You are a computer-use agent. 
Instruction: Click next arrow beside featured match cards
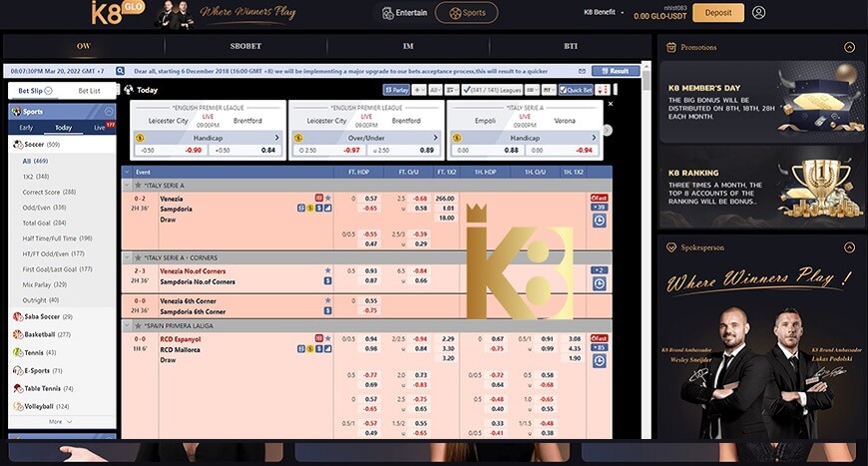(x=608, y=130)
